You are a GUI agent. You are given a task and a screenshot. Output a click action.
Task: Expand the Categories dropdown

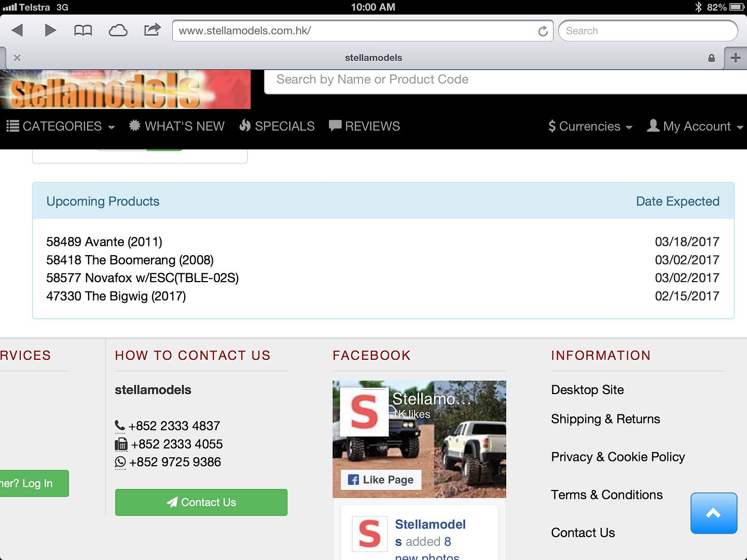point(61,126)
